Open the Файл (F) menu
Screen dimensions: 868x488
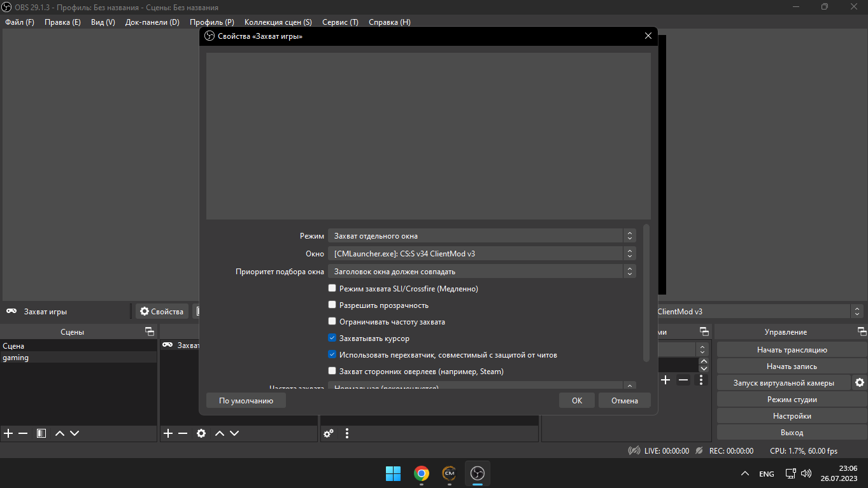(x=20, y=22)
